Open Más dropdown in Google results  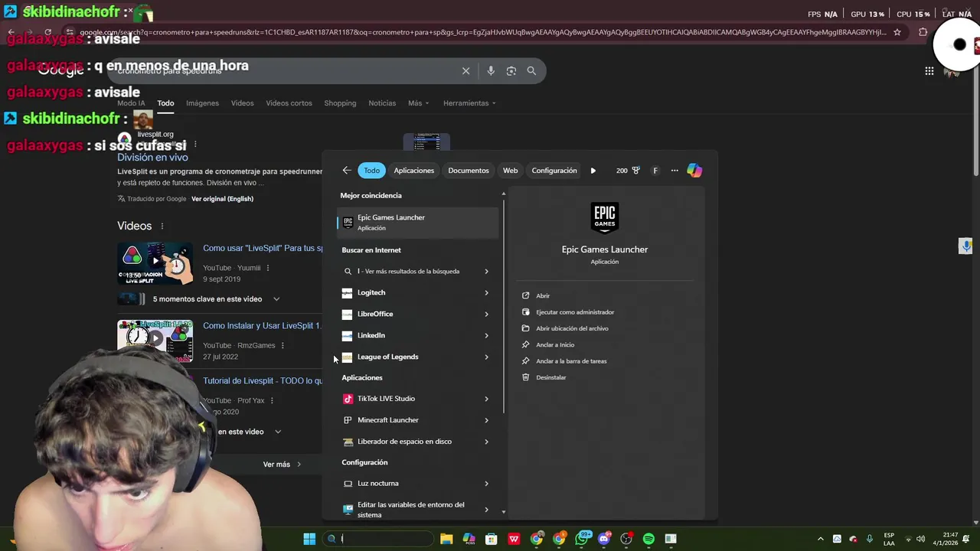click(418, 103)
